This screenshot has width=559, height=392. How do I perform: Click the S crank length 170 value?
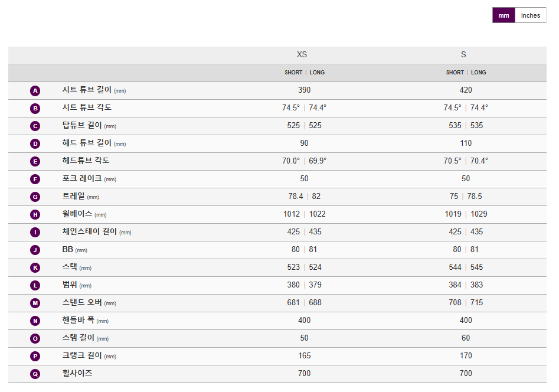[x=466, y=355]
